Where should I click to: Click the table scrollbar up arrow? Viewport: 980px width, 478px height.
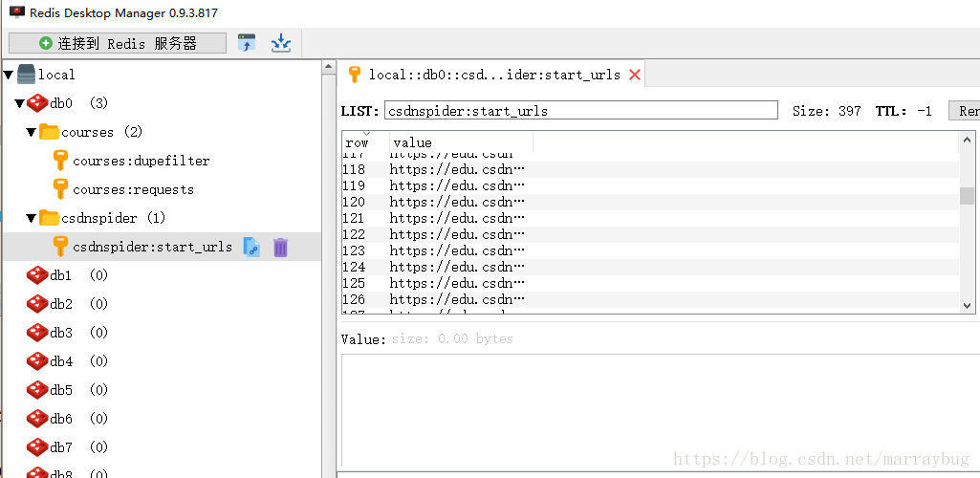click(967, 140)
